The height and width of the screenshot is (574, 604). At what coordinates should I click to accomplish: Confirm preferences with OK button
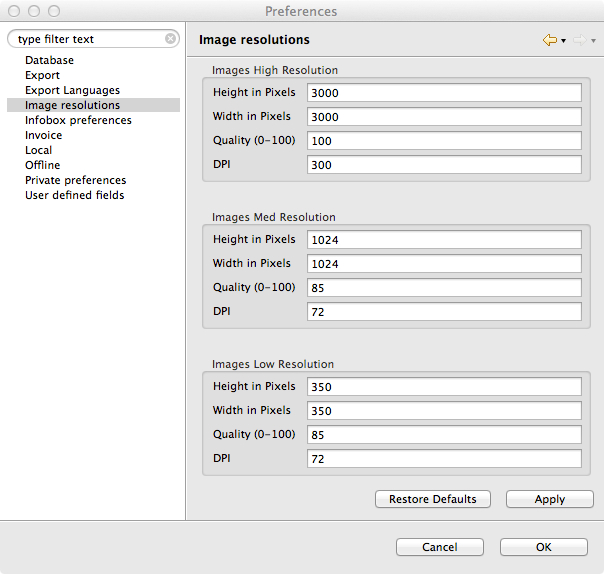[x=544, y=547]
